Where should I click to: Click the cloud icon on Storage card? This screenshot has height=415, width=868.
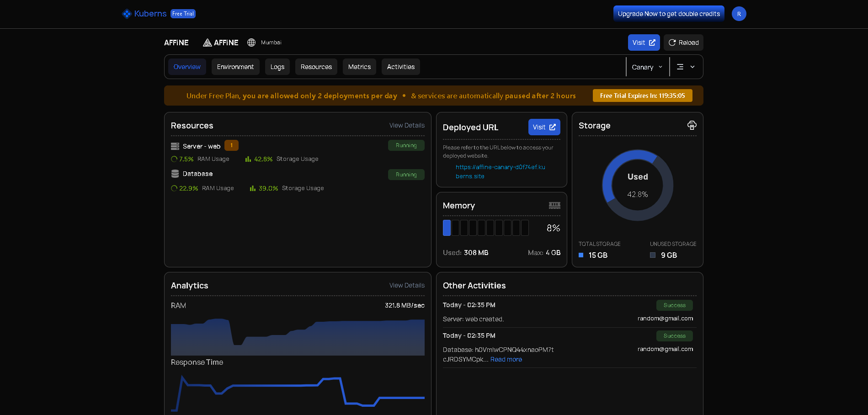click(692, 125)
